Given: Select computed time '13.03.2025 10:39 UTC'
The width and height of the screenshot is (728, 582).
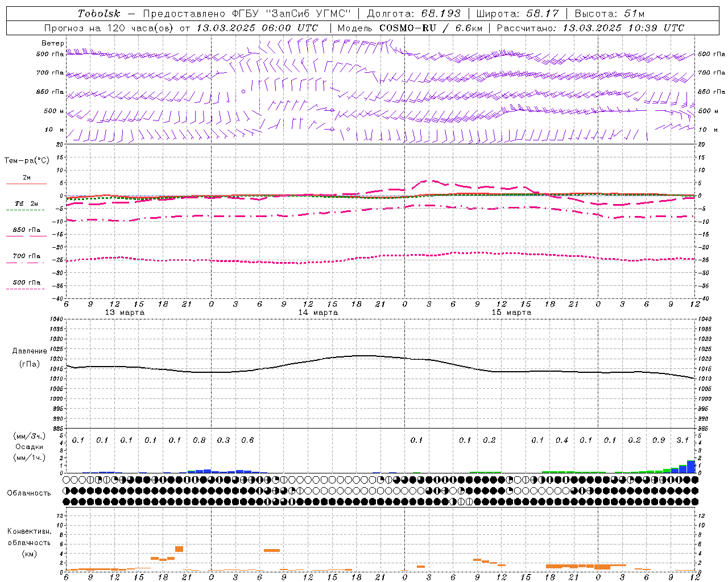Looking at the screenshot, I should [623, 28].
